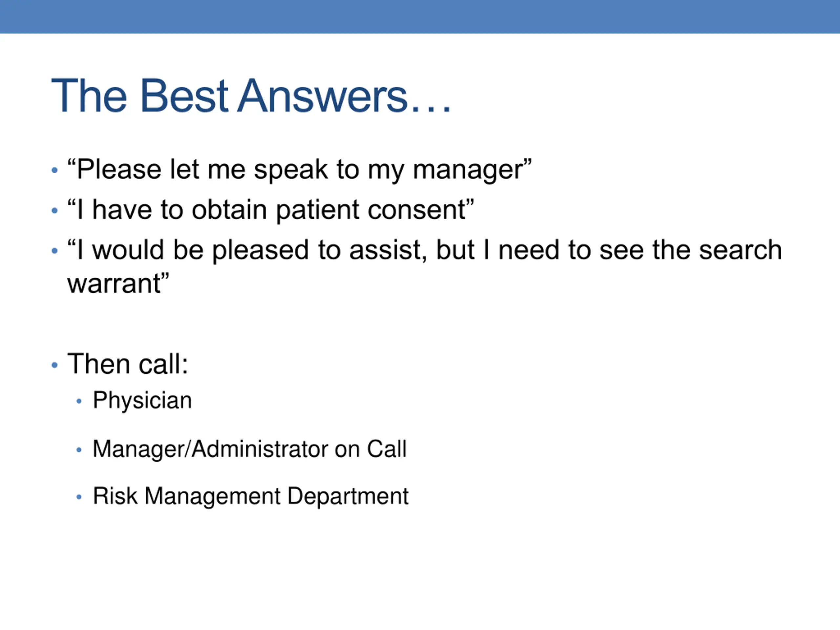Click the small bullet before "Risk Management Department"
This screenshot has height=630, width=840.
pos(79,497)
